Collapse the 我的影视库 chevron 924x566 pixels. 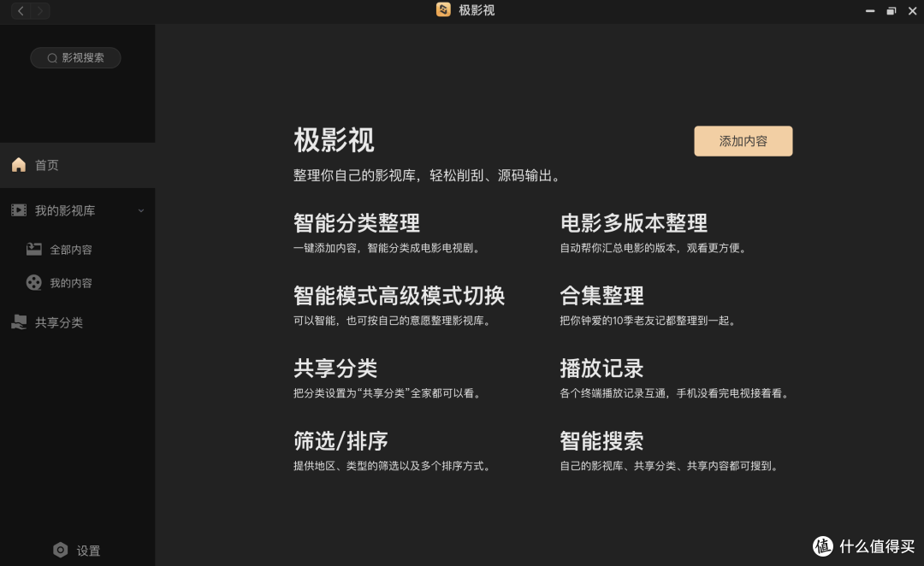pyautogui.click(x=141, y=211)
